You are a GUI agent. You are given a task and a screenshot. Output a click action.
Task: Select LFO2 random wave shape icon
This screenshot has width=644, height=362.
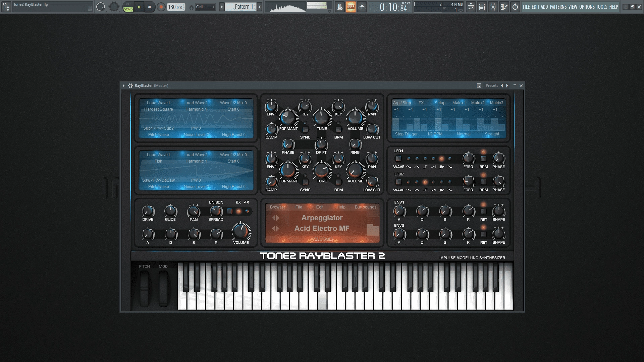point(442,190)
